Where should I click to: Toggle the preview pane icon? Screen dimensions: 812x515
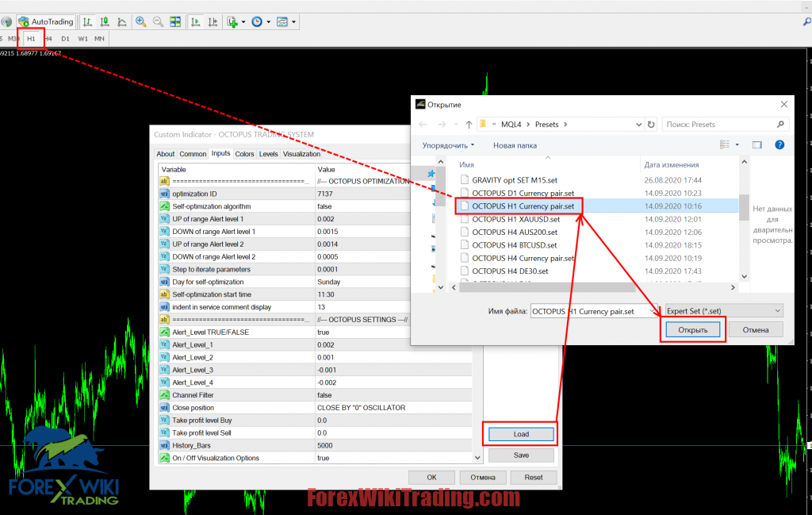click(x=757, y=145)
